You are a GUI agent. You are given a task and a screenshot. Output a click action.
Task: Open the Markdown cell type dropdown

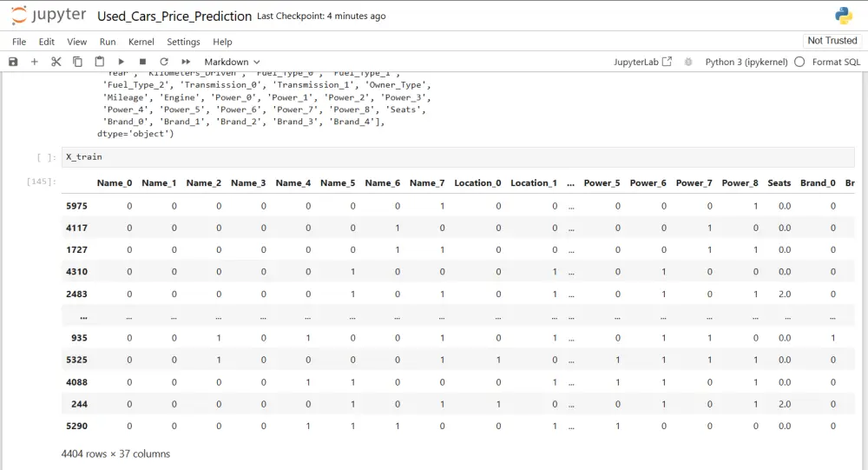click(x=232, y=62)
